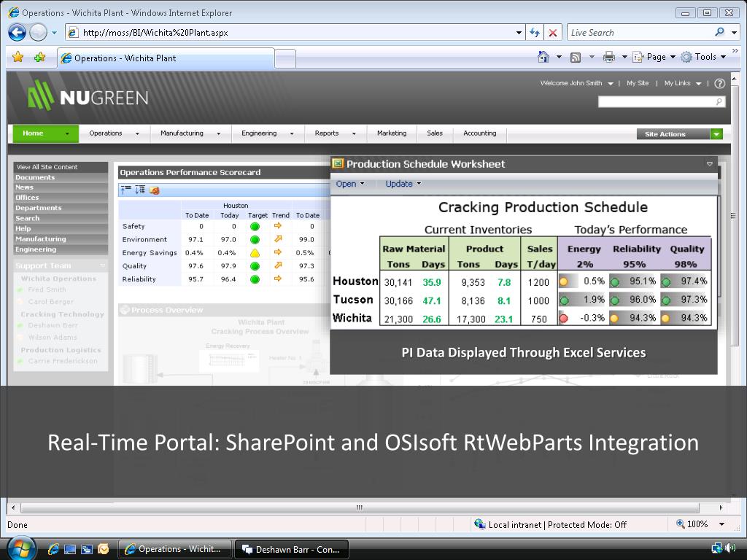Change zoom level with the 100% dropdown
Screen dimensions: 747x560
pyautogui.click(x=721, y=524)
